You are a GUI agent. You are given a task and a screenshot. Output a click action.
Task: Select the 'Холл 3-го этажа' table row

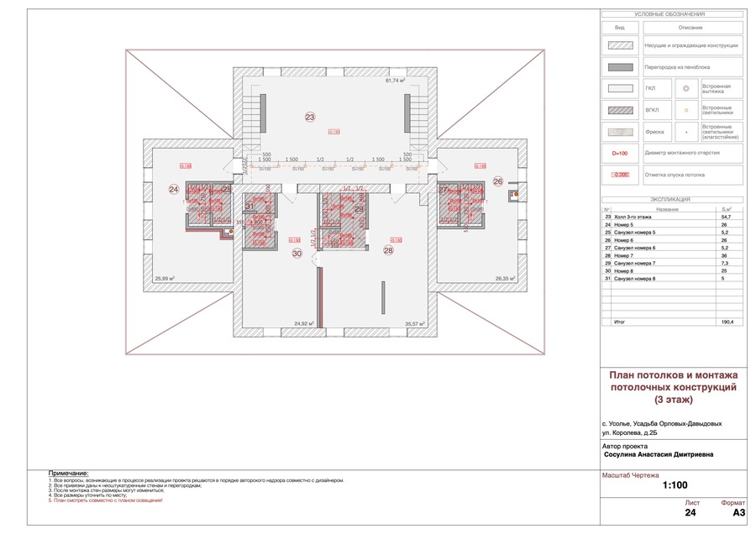coord(672,217)
